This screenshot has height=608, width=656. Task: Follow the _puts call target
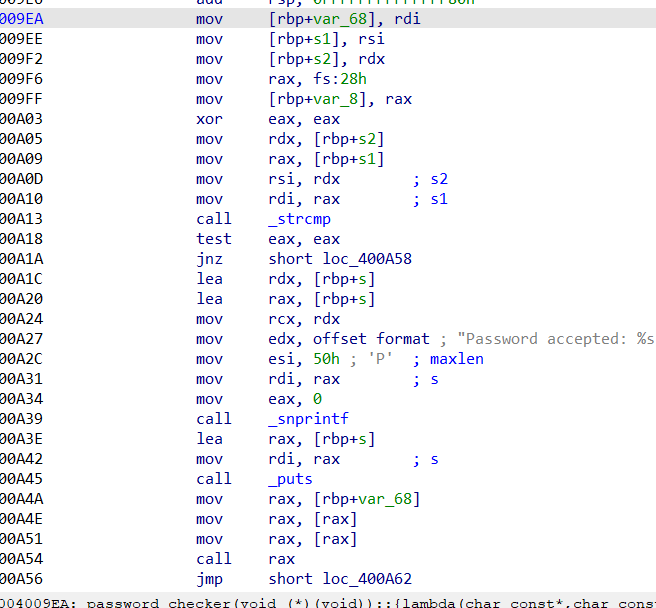(290, 479)
